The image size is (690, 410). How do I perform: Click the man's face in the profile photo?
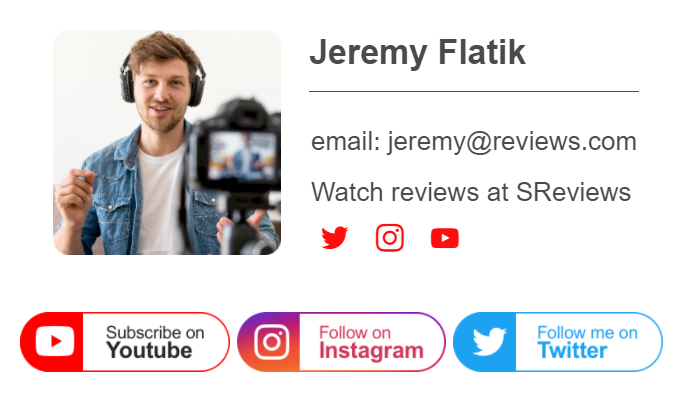point(162,93)
